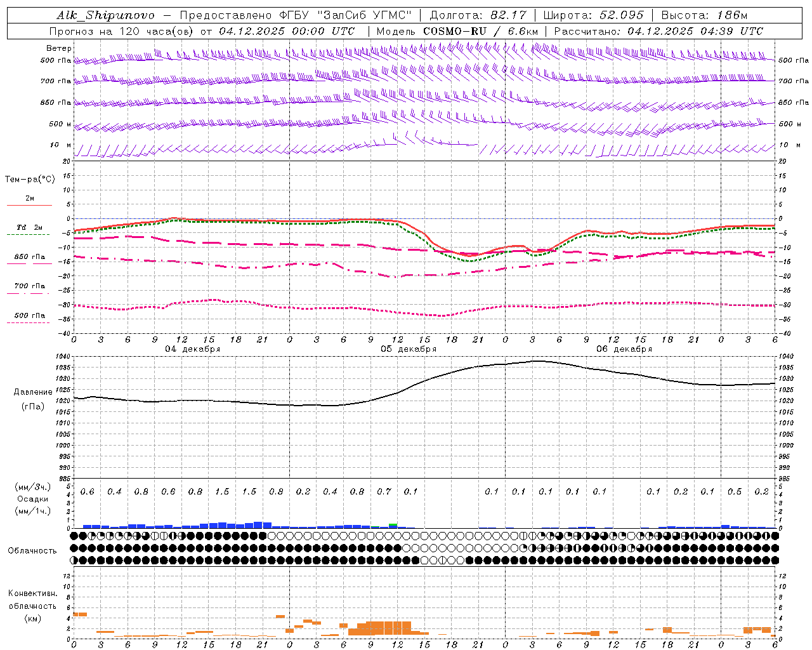Click the 0.7 precipitation amount value
The height and width of the screenshot is (650, 812).
[384, 491]
